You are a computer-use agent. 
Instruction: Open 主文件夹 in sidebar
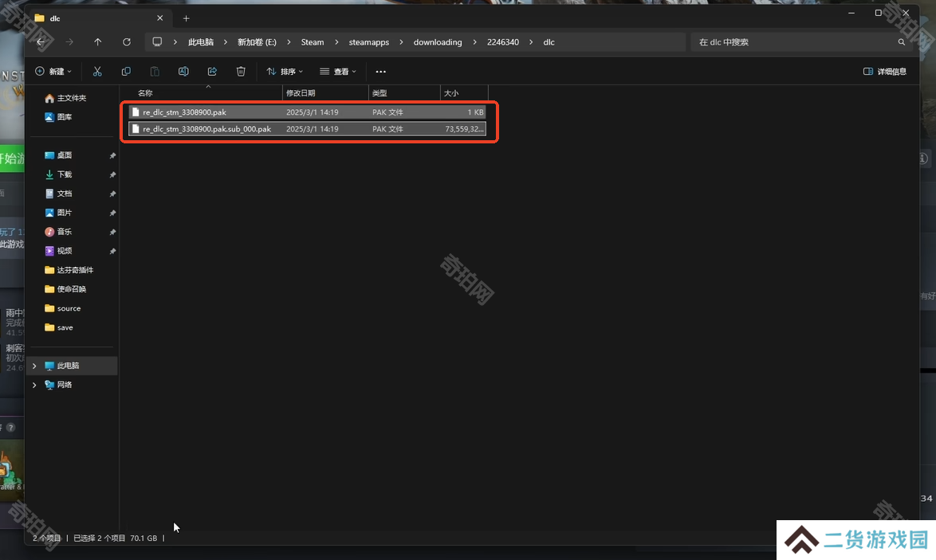(x=65, y=98)
